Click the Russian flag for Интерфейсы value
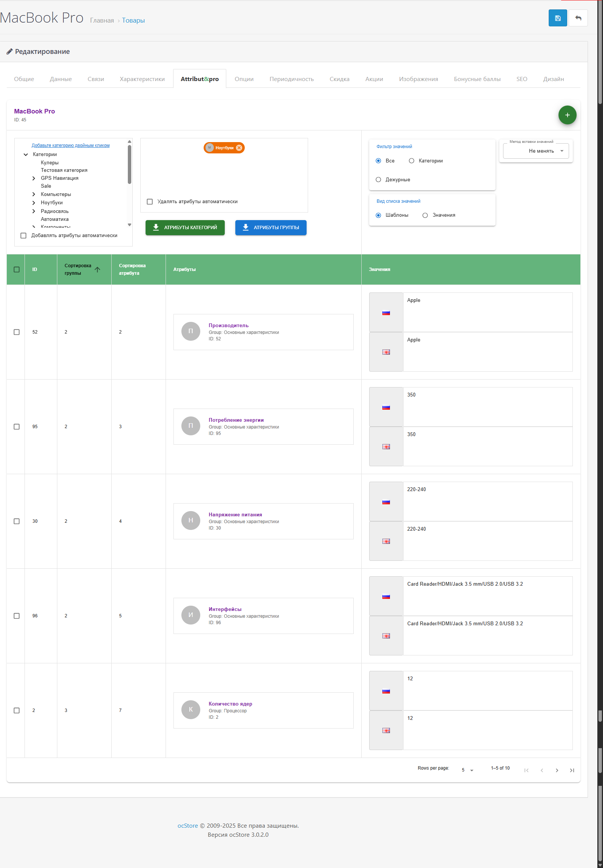Screen dimensions: 603x868 coord(386,597)
